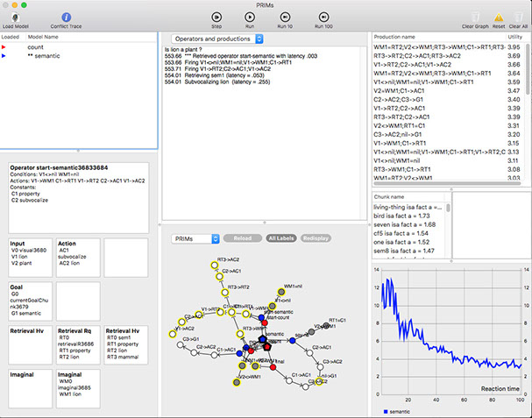Select production C3->AC2;nil->G1

click(449, 135)
